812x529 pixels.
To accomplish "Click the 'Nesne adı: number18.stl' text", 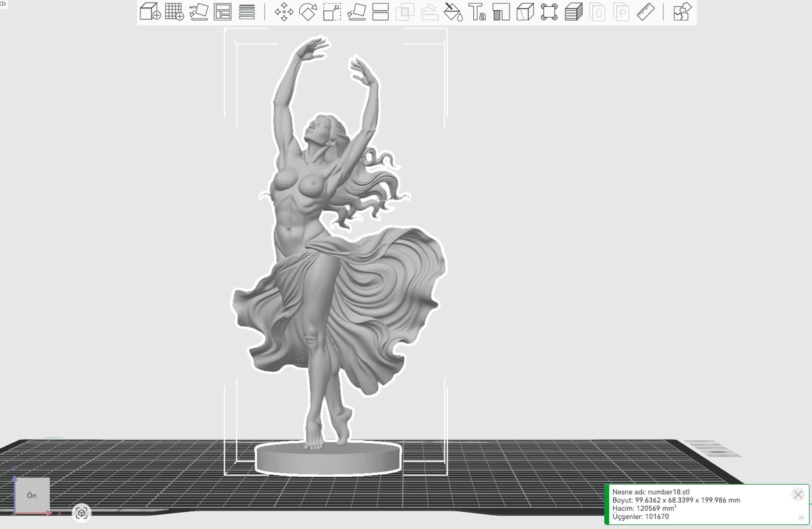I will (x=651, y=492).
